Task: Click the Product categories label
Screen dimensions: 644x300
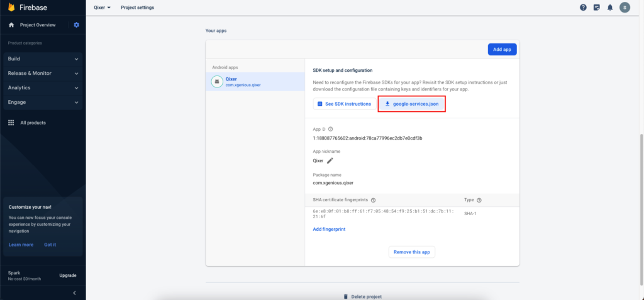Action: click(x=25, y=43)
